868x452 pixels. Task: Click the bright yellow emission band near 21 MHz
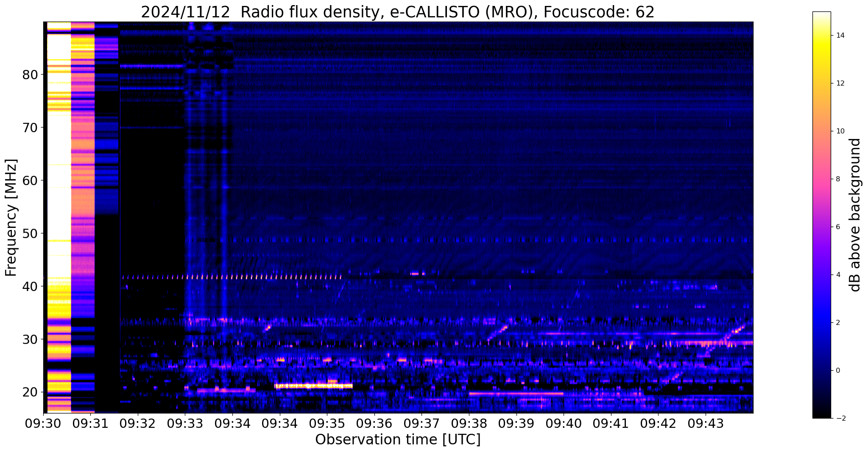313,386
